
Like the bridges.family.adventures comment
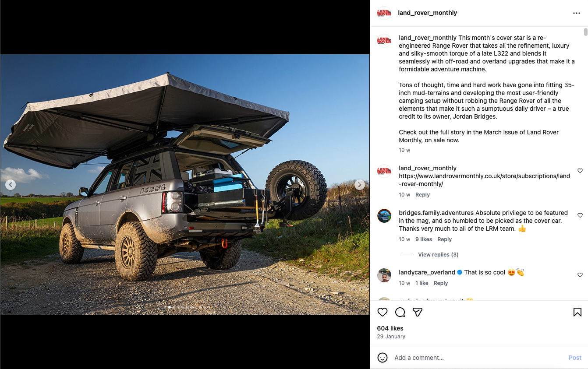tap(580, 215)
